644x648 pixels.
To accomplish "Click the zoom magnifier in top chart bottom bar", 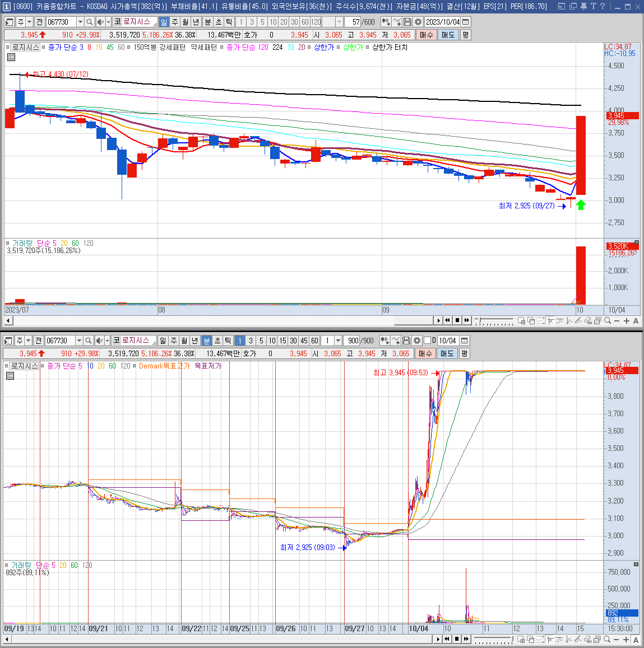I will point(608,320).
